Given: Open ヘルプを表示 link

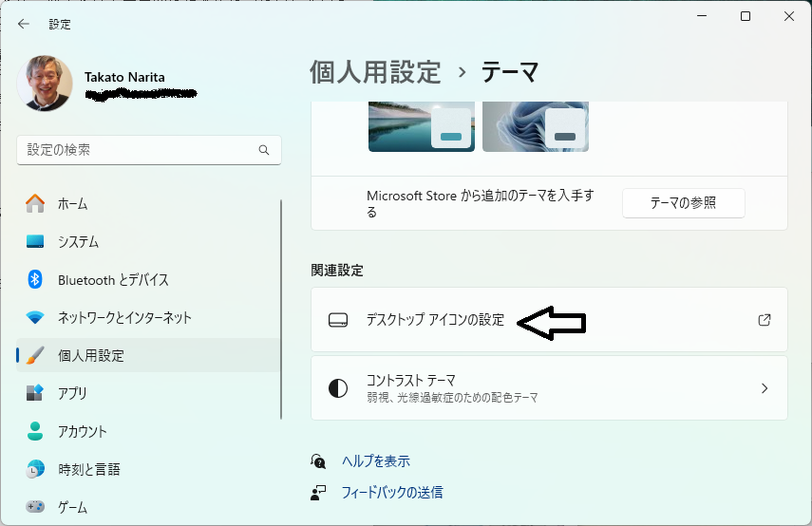Looking at the screenshot, I should click(375, 460).
